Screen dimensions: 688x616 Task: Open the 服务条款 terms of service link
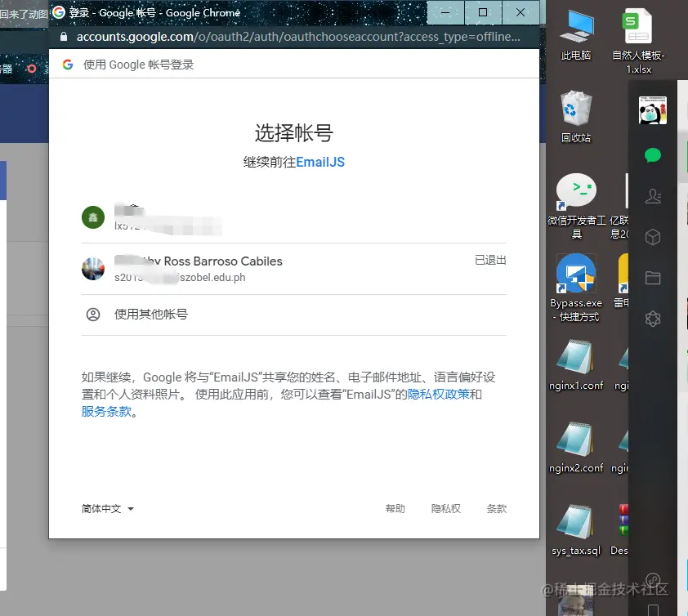pyautogui.click(x=106, y=412)
